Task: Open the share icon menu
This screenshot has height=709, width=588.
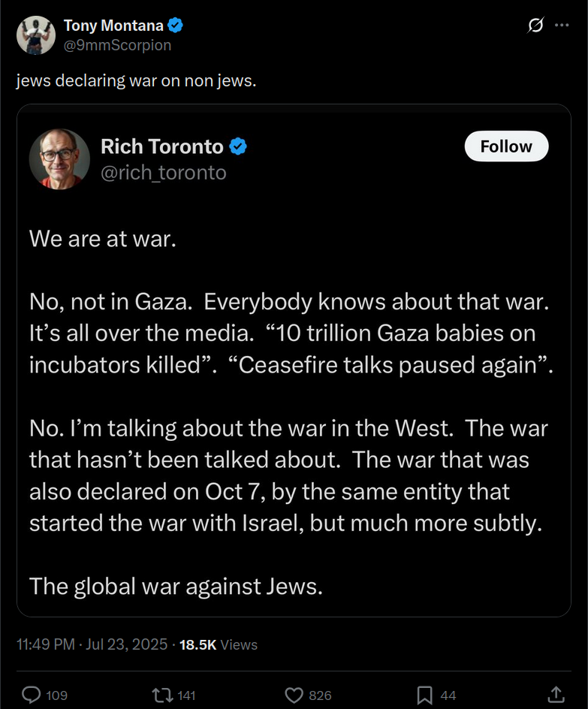Action: (x=556, y=695)
